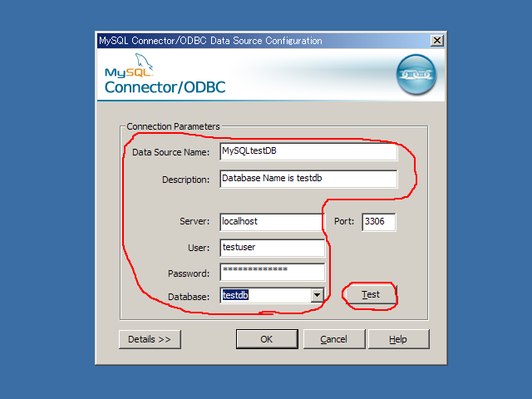Open the Database dropdown arrow
Screen dimensions: 532x399
pos(317,295)
